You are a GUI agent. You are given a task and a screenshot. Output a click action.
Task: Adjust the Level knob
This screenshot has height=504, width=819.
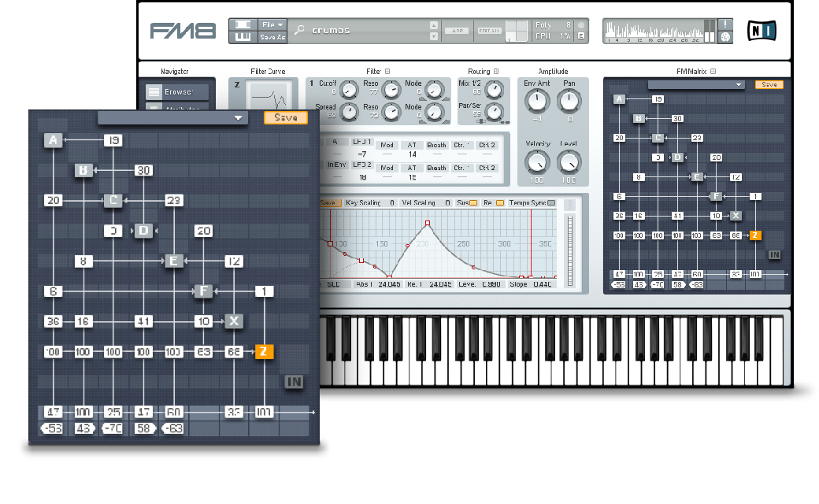click(569, 162)
